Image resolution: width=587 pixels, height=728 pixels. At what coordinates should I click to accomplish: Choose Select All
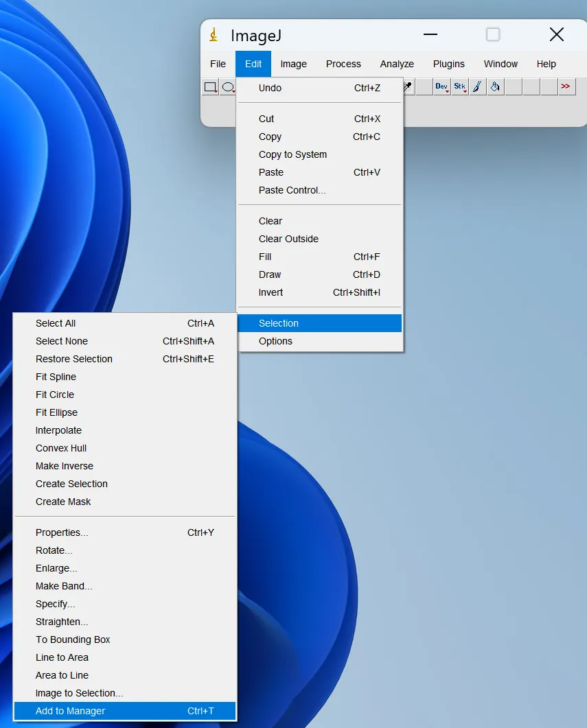125,323
